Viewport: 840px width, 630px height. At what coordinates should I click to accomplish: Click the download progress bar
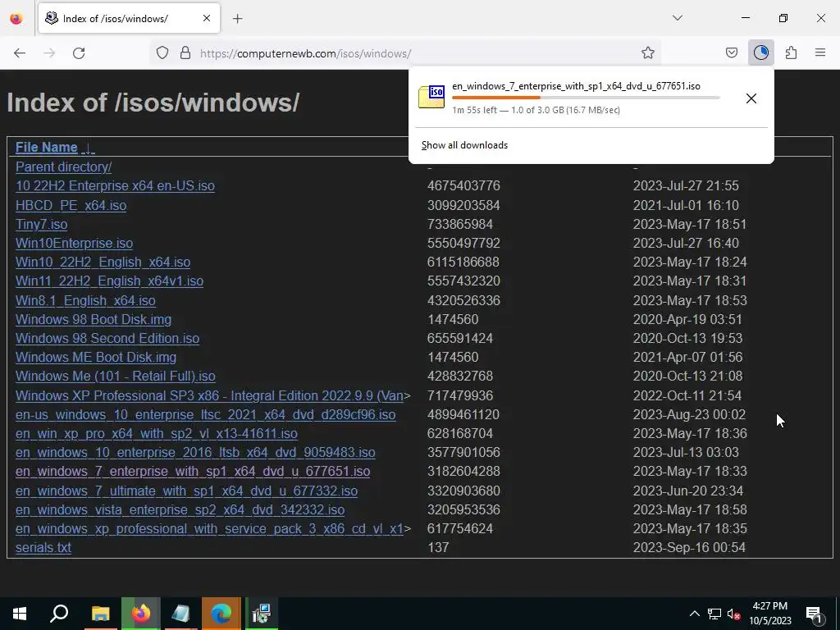point(586,98)
